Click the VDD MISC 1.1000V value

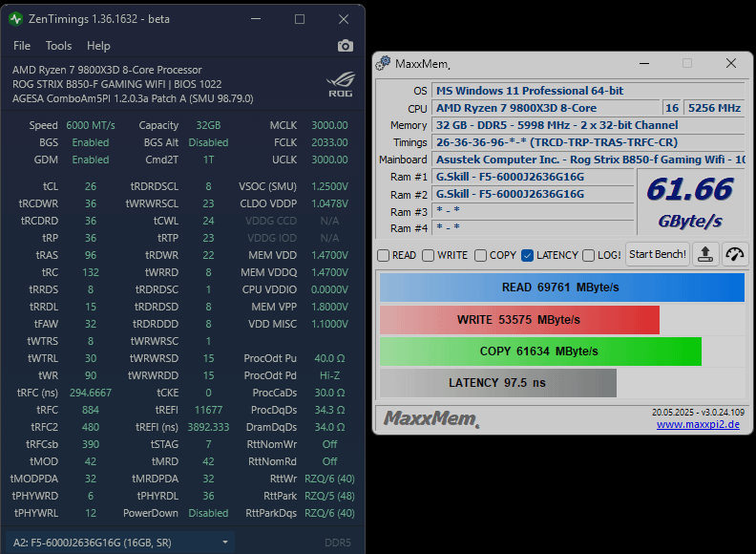point(329,325)
